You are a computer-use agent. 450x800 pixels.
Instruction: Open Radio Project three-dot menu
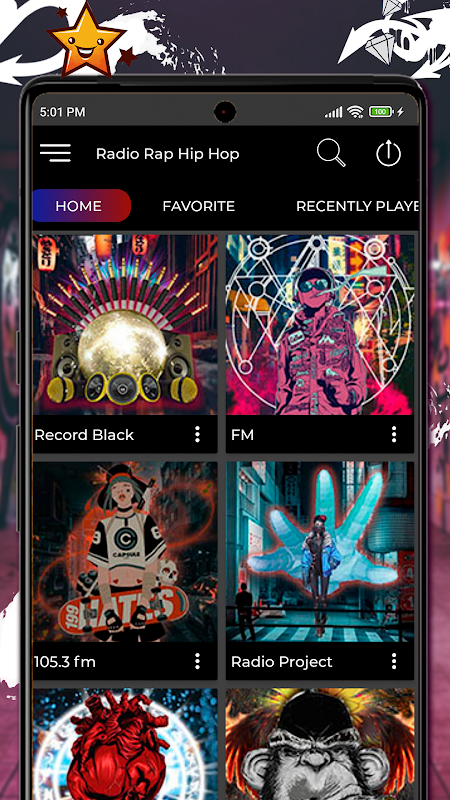click(x=394, y=662)
